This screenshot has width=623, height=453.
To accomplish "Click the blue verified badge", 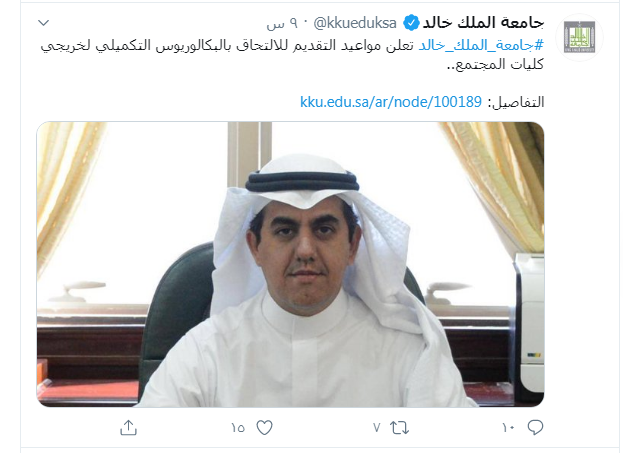I will coord(411,23).
